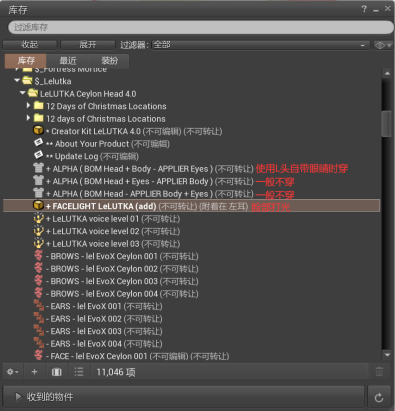Collapse the LeLUTKA Ceylon Head 4.0 folder
The height and width of the screenshot is (411, 395).
click(x=22, y=93)
